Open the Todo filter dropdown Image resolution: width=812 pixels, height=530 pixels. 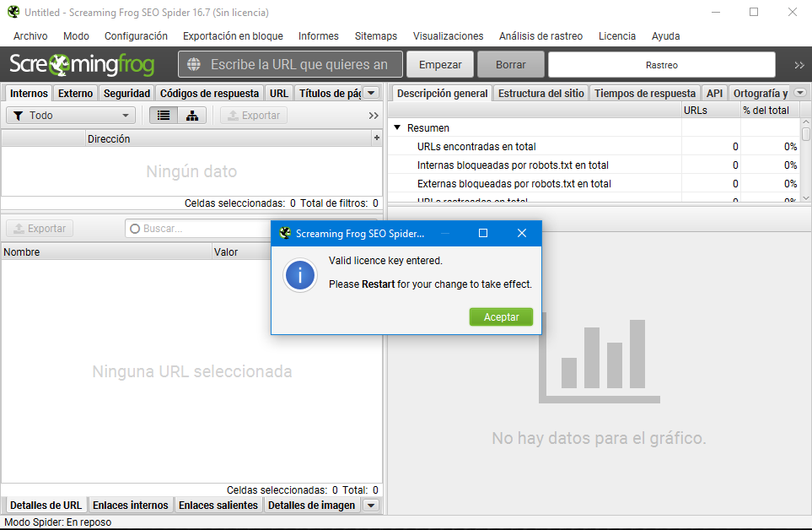pos(71,115)
